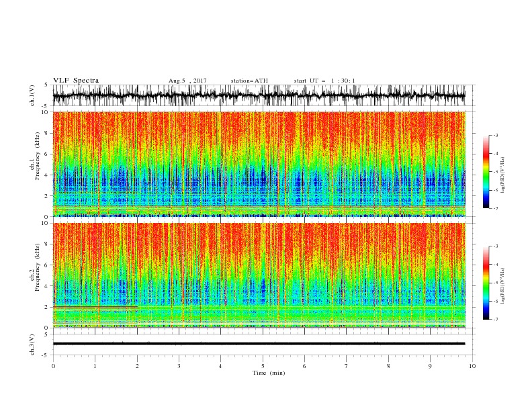532x411 pixels.
Task: Click the '-6' tick on ch.2 colorbar
Action: 495,301
